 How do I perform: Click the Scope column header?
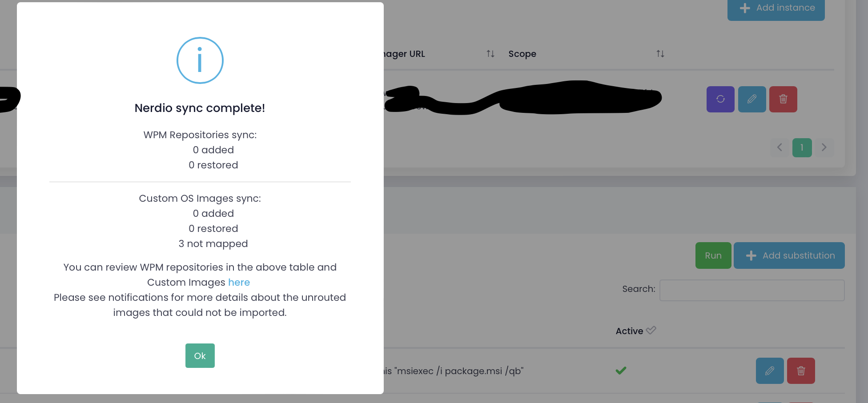click(522, 54)
